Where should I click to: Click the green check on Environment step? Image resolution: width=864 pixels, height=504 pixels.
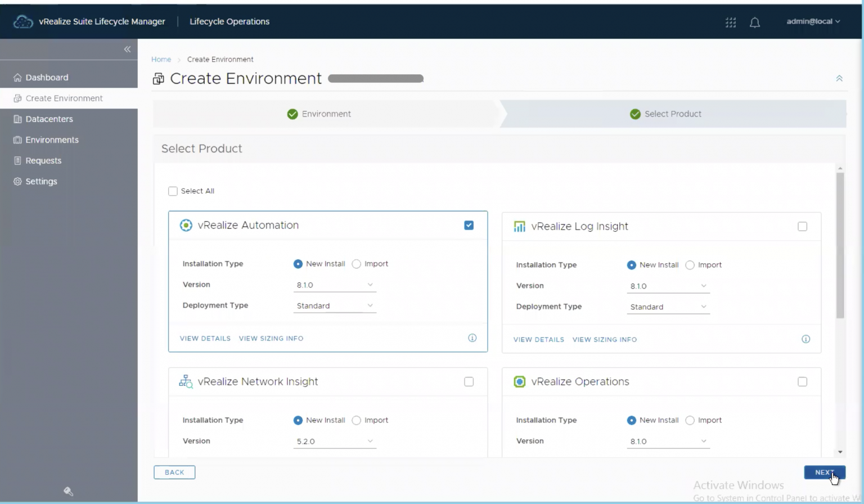tap(292, 114)
